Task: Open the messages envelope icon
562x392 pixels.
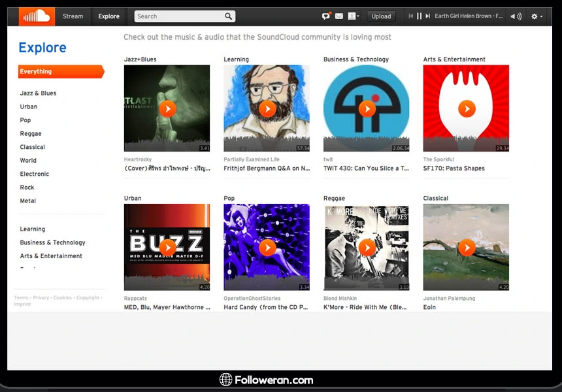Action: point(339,16)
